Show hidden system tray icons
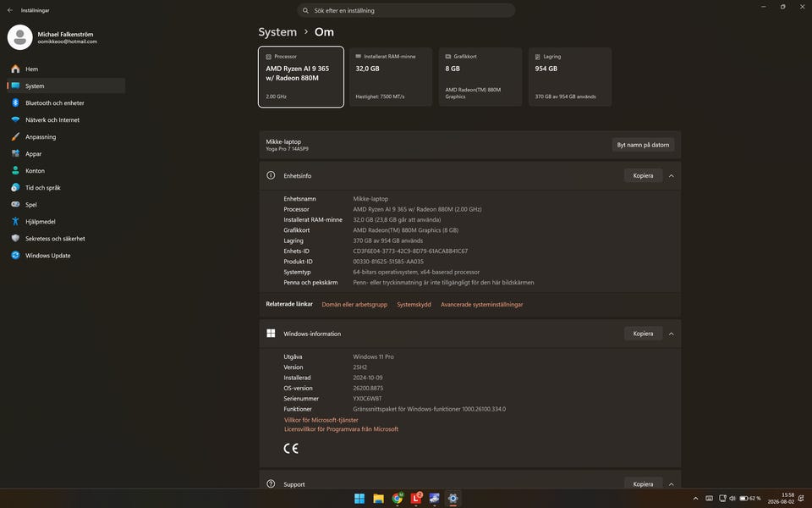 [695, 499]
